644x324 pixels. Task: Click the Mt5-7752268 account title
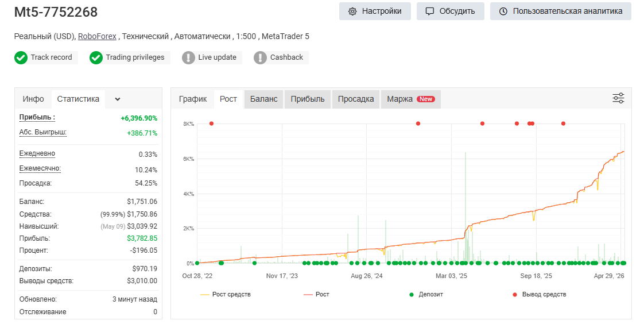pos(56,12)
